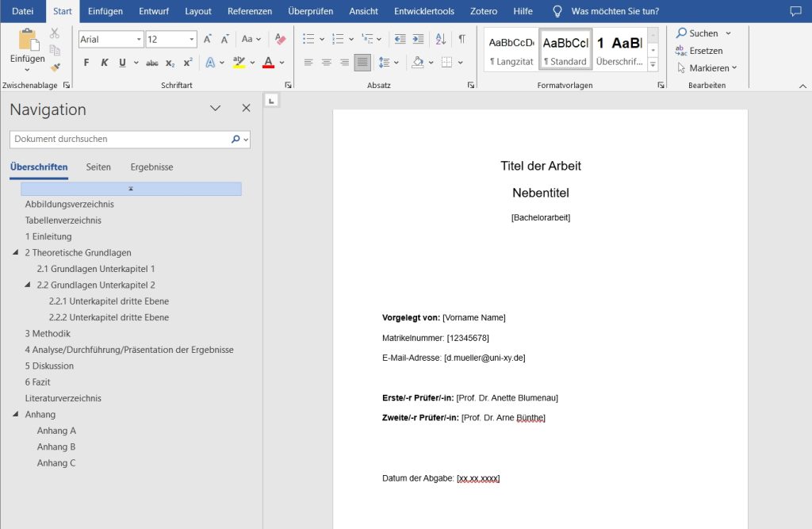Increase indent of the paragraph
The height and width of the screenshot is (529, 812).
(x=419, y=39)
